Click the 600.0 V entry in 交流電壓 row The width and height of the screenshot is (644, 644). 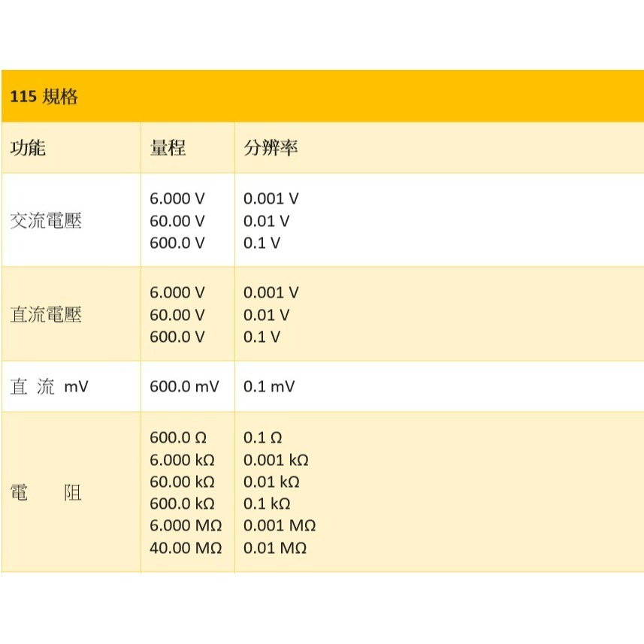[173, 243]
